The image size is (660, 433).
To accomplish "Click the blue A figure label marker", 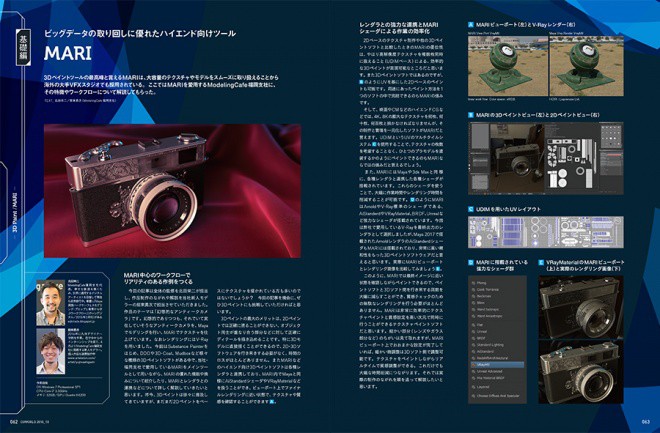I will pyautogui.click(x=471, y=25).
